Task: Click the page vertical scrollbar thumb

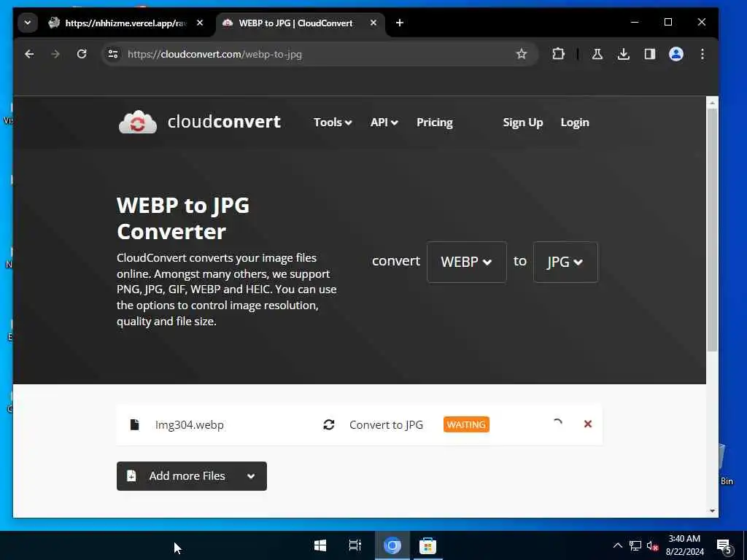Action: coord(712,230)
